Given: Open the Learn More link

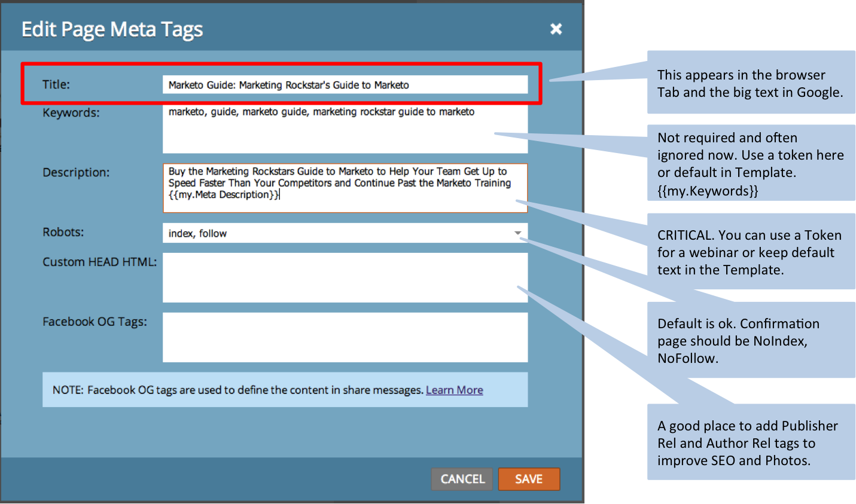Looking at the screenshot, I should tap(454, 390).
